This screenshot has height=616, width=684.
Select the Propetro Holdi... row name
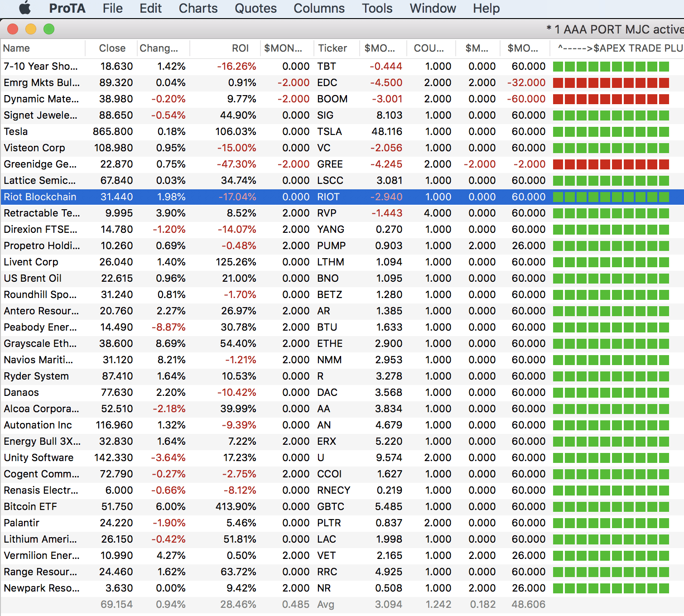click(42, 246)
